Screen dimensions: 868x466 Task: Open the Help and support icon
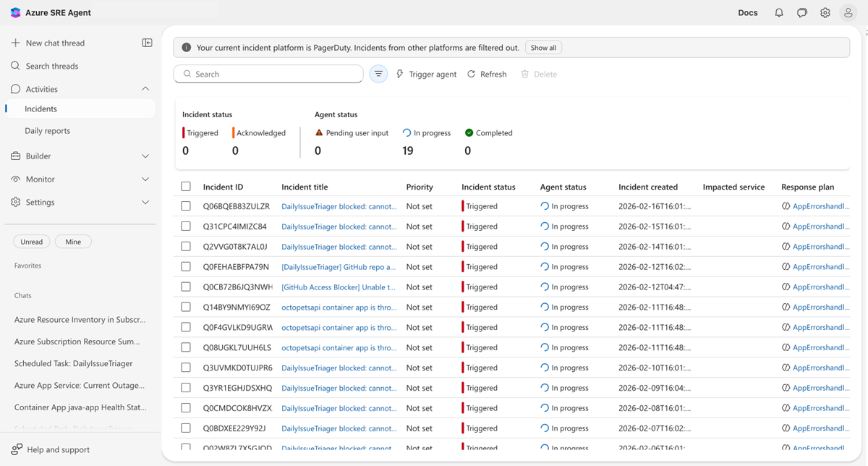click(16, 449)
